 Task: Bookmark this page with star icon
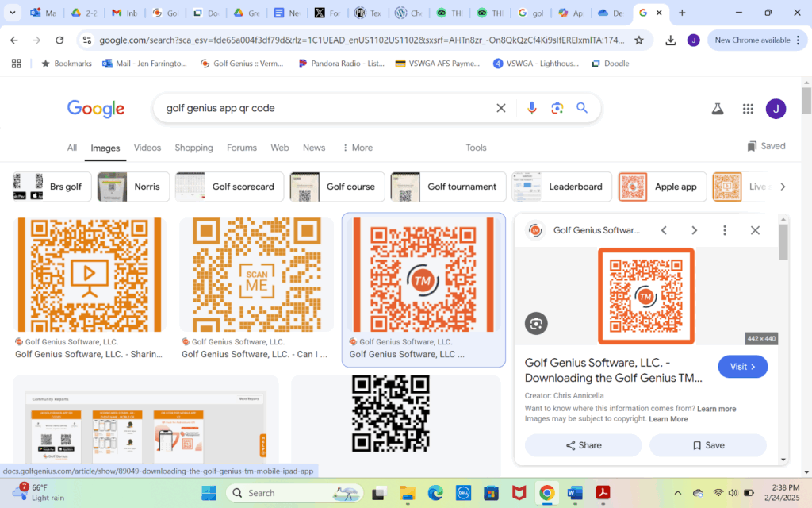639,40
